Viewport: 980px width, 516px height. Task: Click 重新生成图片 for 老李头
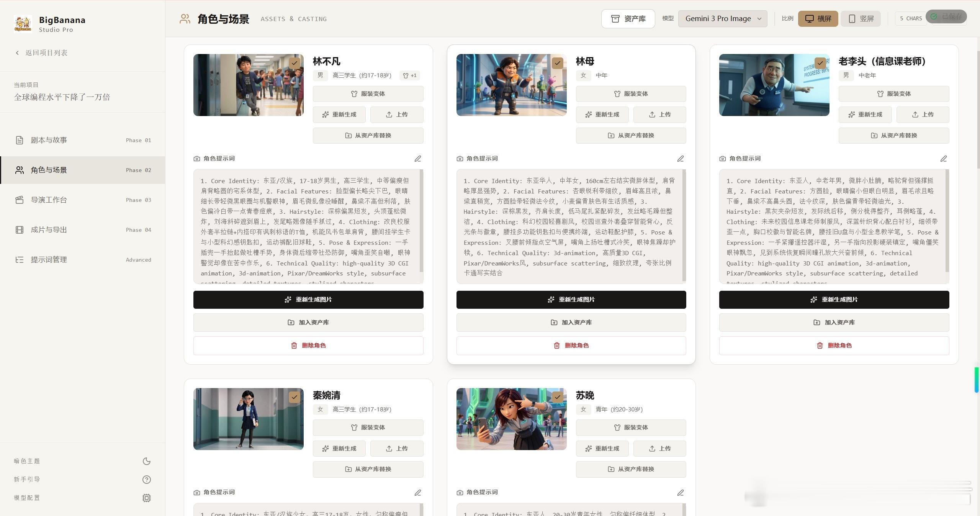(834, 300)
